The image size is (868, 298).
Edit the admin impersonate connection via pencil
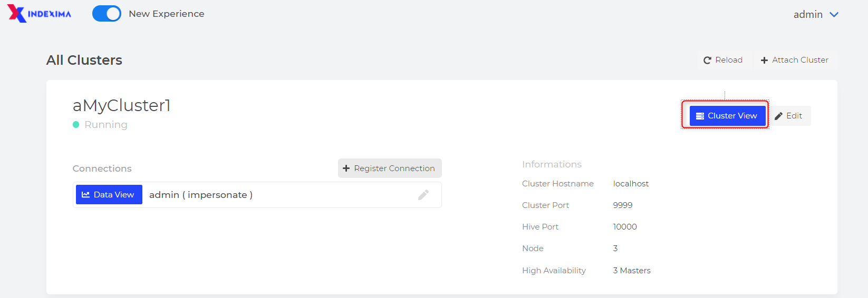tap(423, 195)
